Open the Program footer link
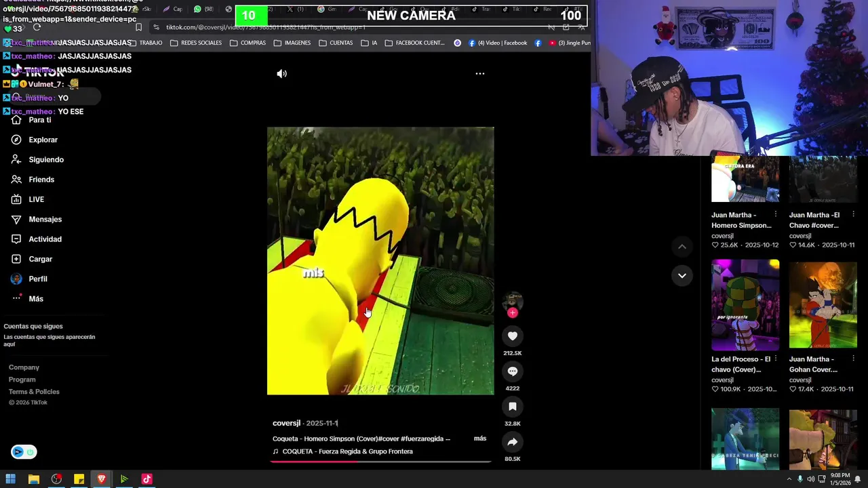Viewport: 868px width, 488px height. click(x=22, y=380)
